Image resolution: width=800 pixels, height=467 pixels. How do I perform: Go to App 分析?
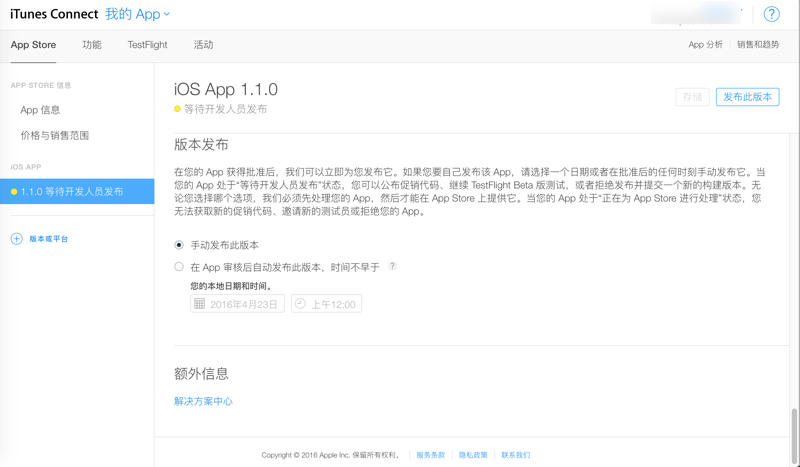[x=705, y=44]
